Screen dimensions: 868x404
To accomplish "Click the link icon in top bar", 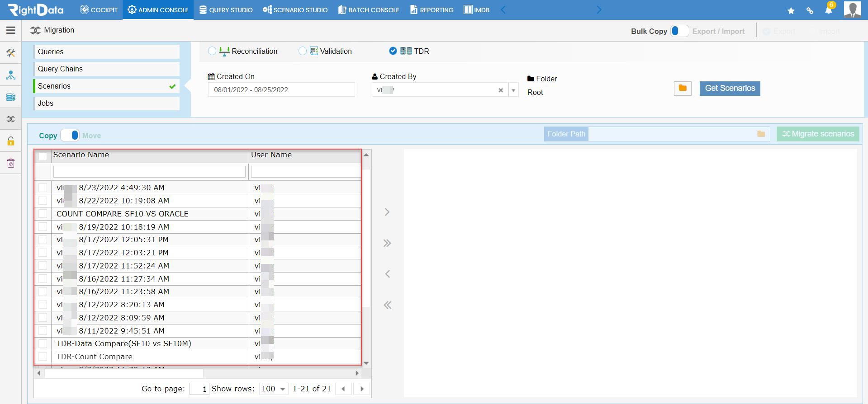I will [x=810, y=10].
